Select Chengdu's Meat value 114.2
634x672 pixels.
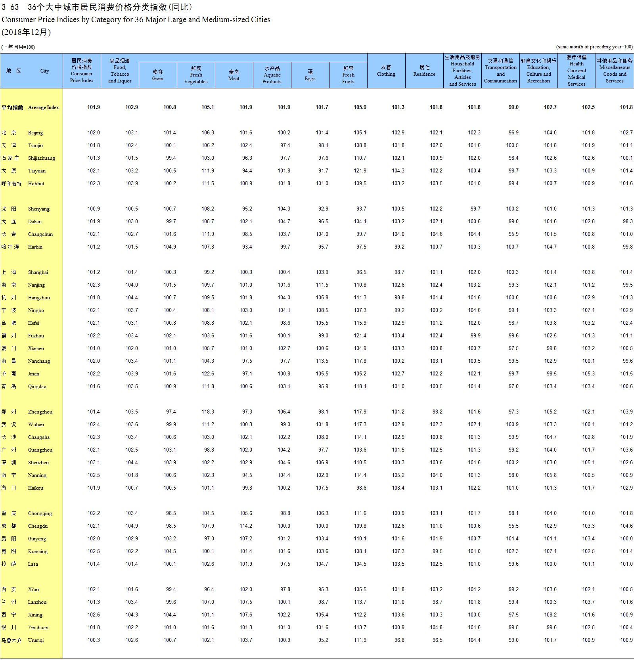[x=245, y=526]
